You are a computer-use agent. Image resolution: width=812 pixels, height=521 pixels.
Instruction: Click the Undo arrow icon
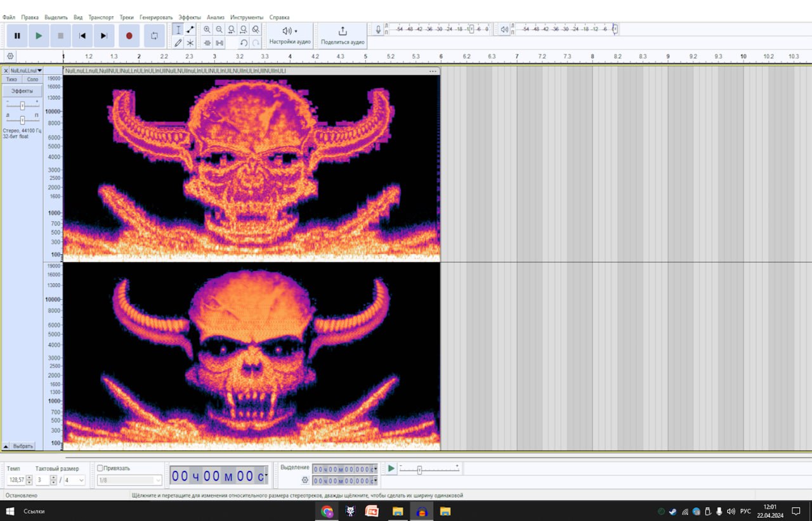[x=244, y=43]
